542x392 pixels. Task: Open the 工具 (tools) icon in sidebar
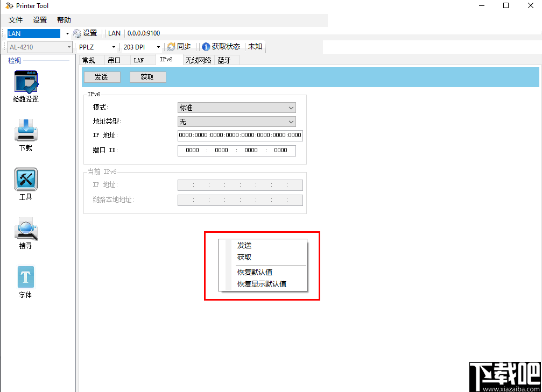click(x=25, y=180)
